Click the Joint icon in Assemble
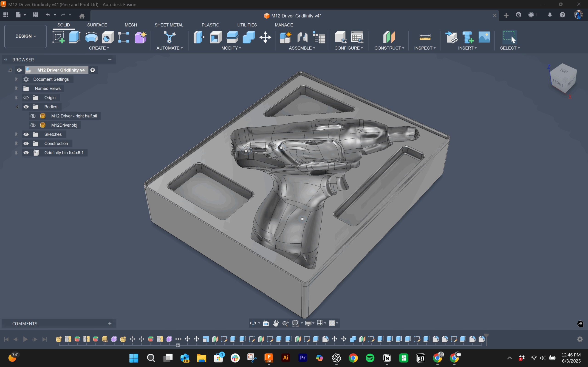 (302, 37)
